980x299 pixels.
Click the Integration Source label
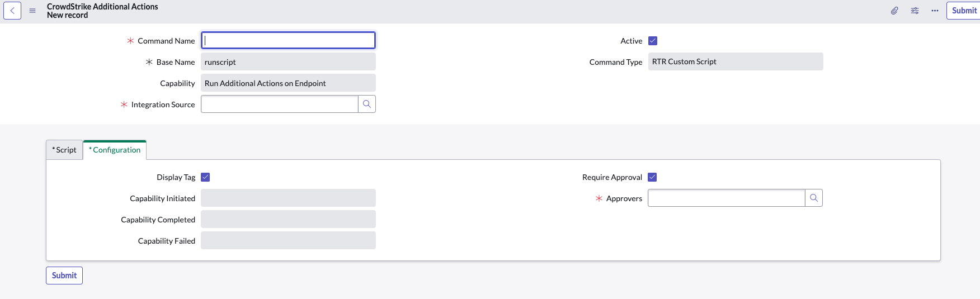coord(163,105)
